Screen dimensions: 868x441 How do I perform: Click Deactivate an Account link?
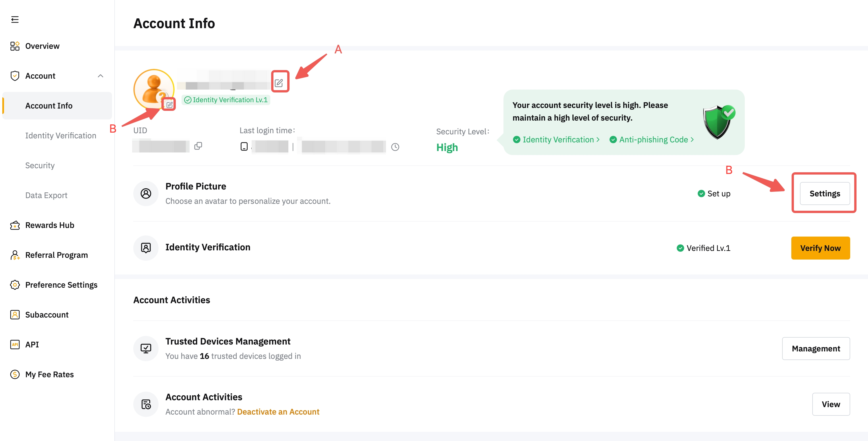click(278, 411)
